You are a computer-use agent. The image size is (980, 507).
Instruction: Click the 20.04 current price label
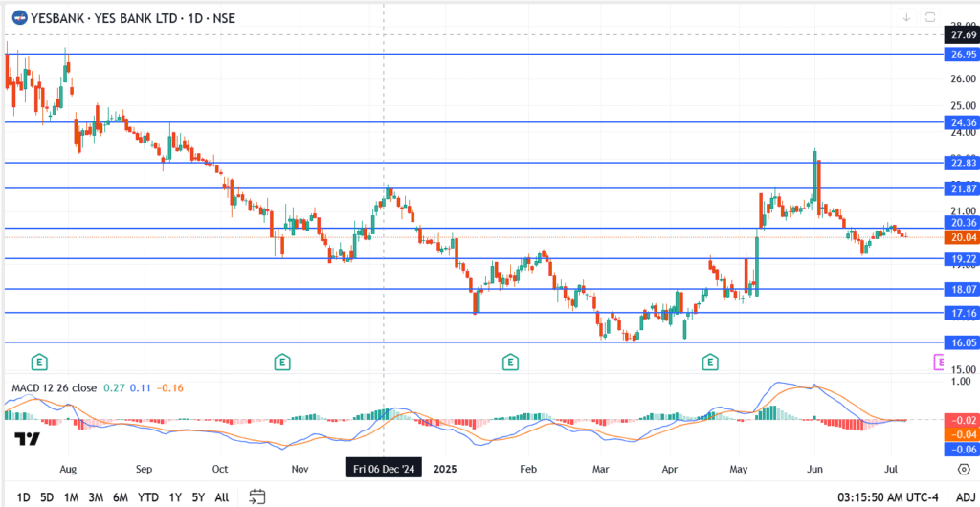click(960, 237)
